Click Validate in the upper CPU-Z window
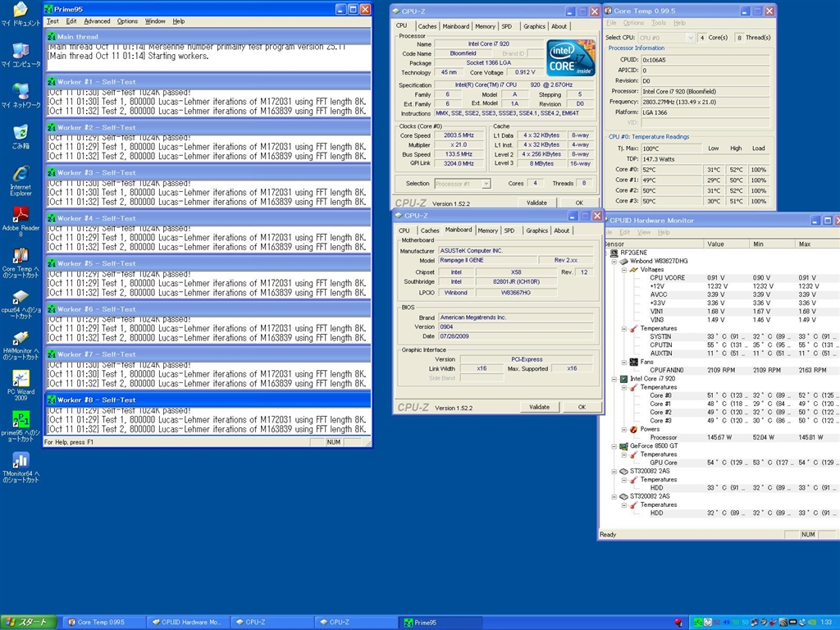The image size is (840, 630). click(536, 203)
